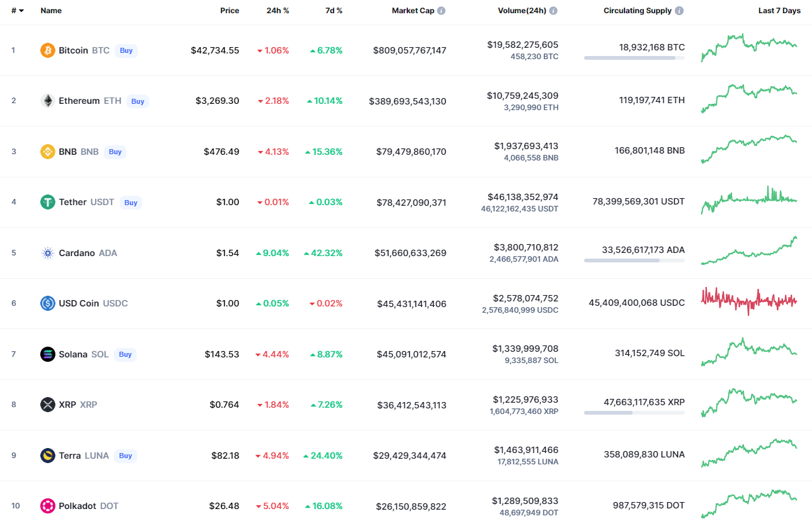812x521 pixels.
Task: Click Bitcoin's circulating supply progress bar
Action: 634,58
